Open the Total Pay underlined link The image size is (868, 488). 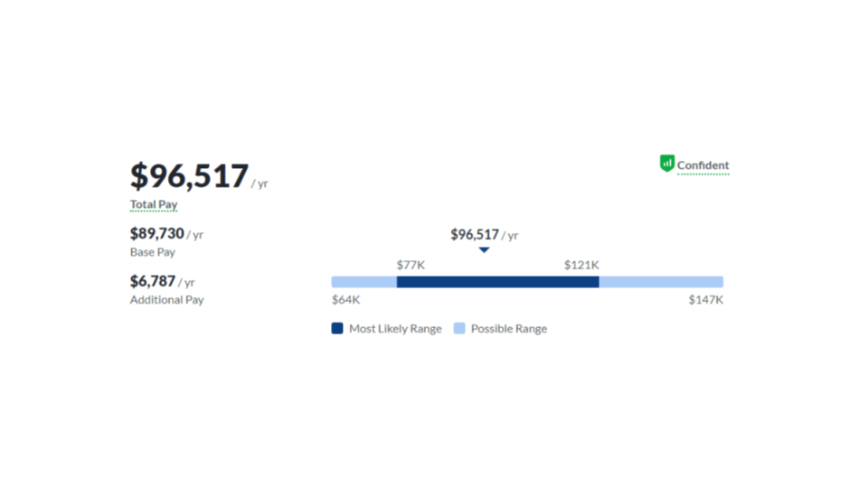(154, 204)
